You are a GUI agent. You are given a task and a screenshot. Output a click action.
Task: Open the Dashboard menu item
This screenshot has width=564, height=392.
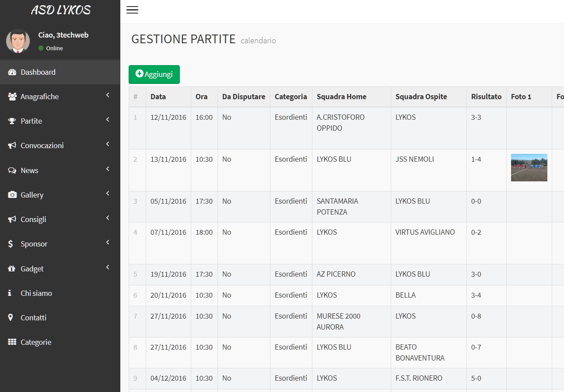coord(60,72)
